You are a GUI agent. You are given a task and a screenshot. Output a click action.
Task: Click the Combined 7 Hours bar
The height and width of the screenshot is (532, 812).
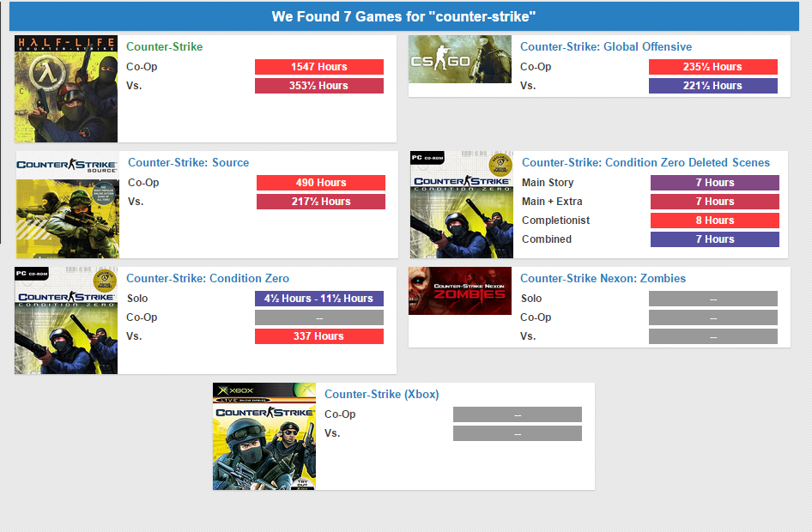pyautogui.click(x=715, y=239)
